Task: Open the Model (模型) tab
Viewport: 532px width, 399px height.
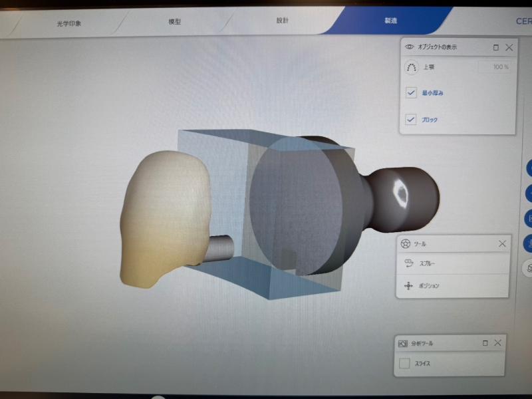Action: 175,22
